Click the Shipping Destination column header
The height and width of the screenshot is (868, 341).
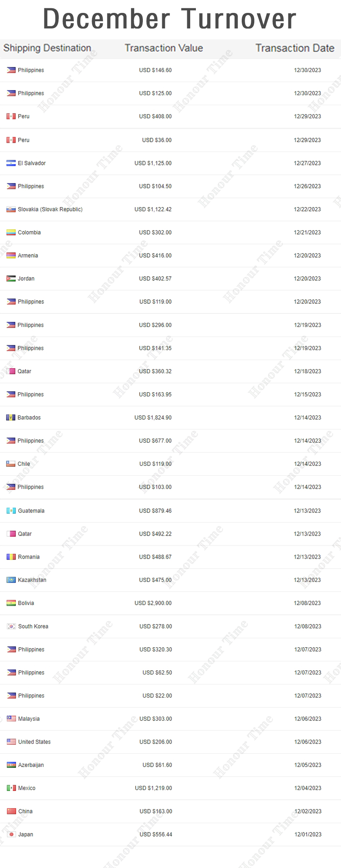[x=47, y=48]
